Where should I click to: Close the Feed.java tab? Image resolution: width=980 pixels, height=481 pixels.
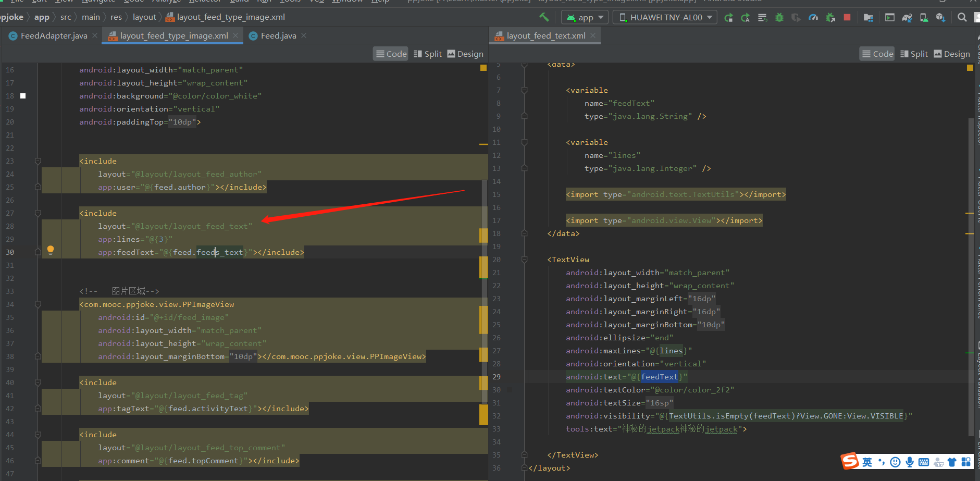pos(304,35)
